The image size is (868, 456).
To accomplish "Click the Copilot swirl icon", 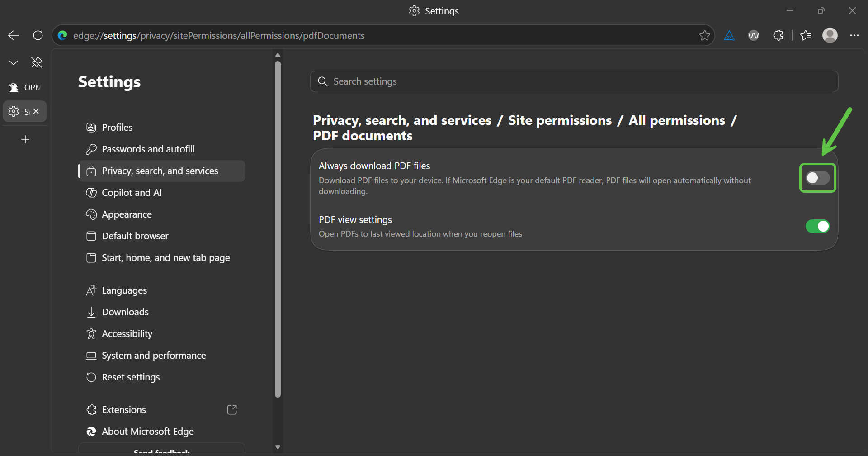I will [91, 193].
